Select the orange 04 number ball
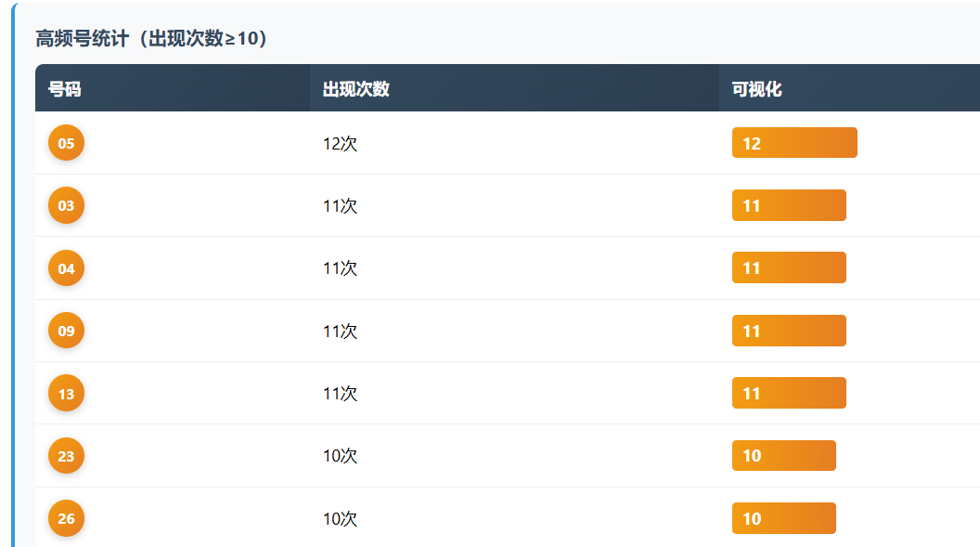This screenshot has height=547, width=980. (66, 268)
